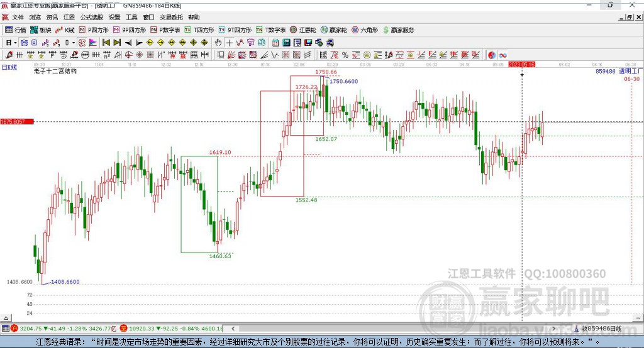This screenshot has width=644, height=348.
Task: Click the indicator panel up-arrow expander
Action: tap(6, 318)
